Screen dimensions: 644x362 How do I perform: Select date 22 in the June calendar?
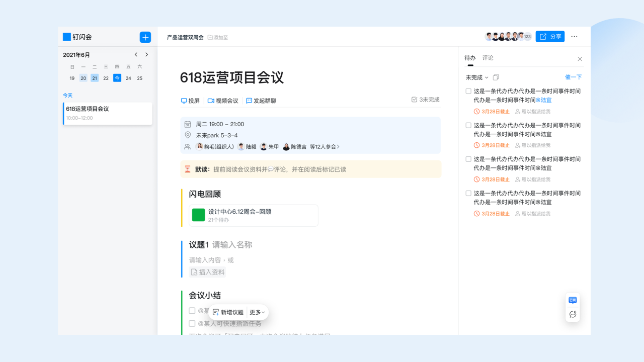tap(106, 78)
